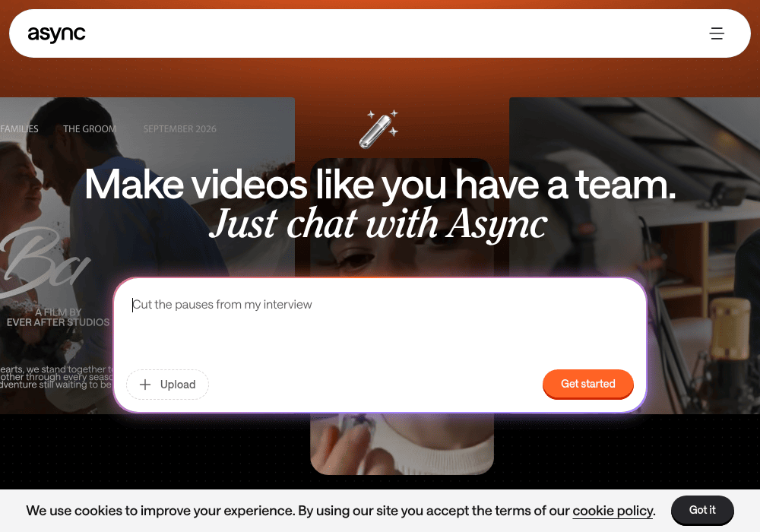The image size is (760, 532).
Task: Click the plus icon beside Upload
Action: [145, 385]
